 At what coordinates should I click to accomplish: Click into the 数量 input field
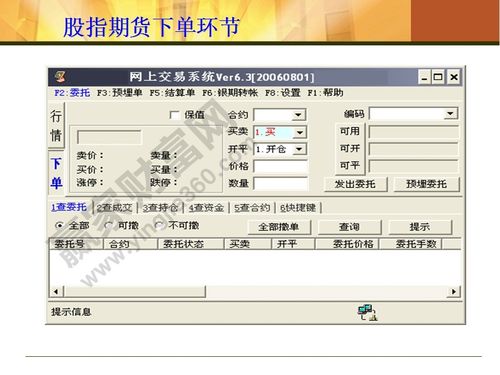(x=281, y=183)
